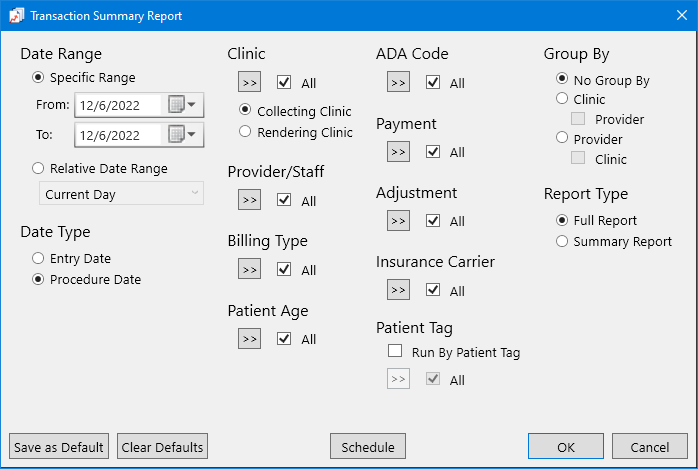Select Entry Date as the date type
The height and width of the screenshot is (469, 698).
39,259
